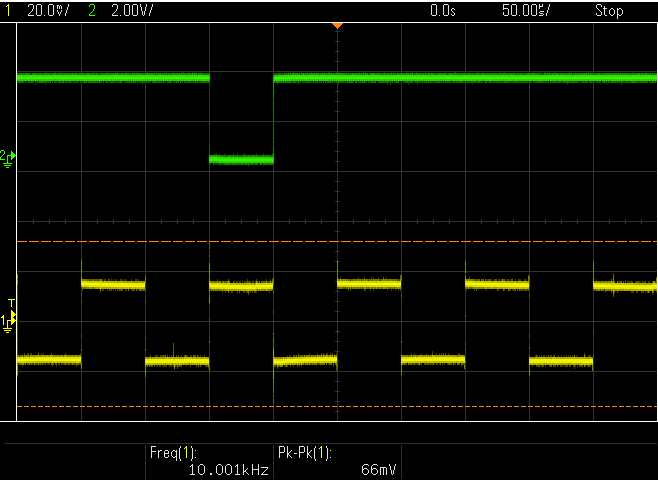
Task: Select the channel 2 number label
Action: pos(92,10)
